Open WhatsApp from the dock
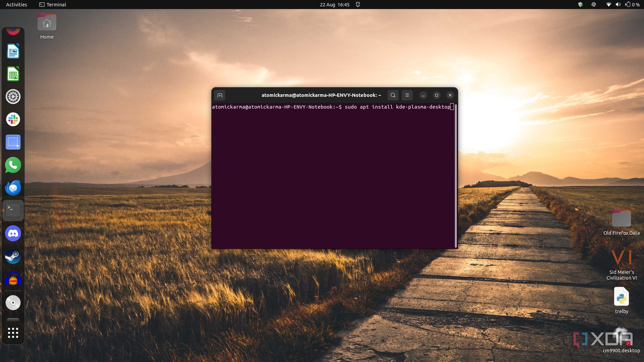The width and height of the screenshot is (644, 362). click(13, 165)
